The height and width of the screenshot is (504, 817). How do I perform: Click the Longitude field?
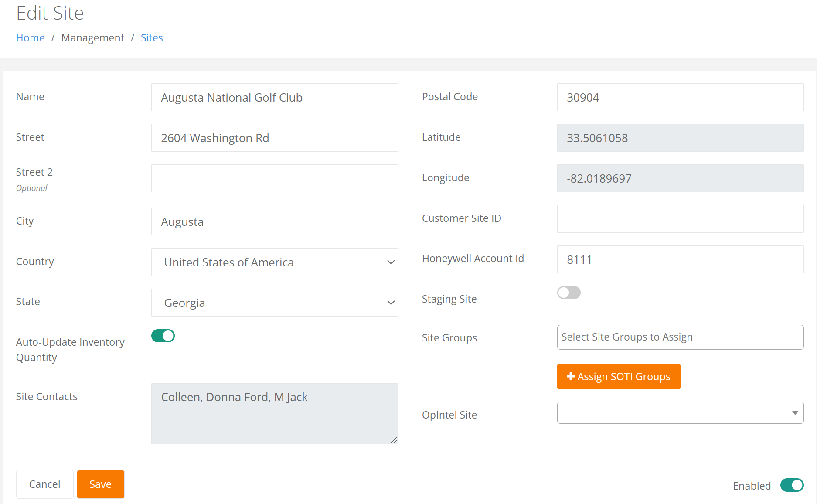(681, 178)
